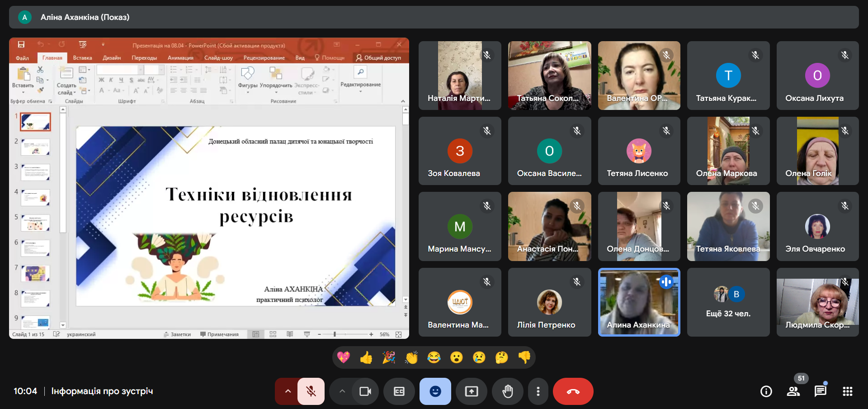Click the Помощи tell me search field

[x=330, y=58]
